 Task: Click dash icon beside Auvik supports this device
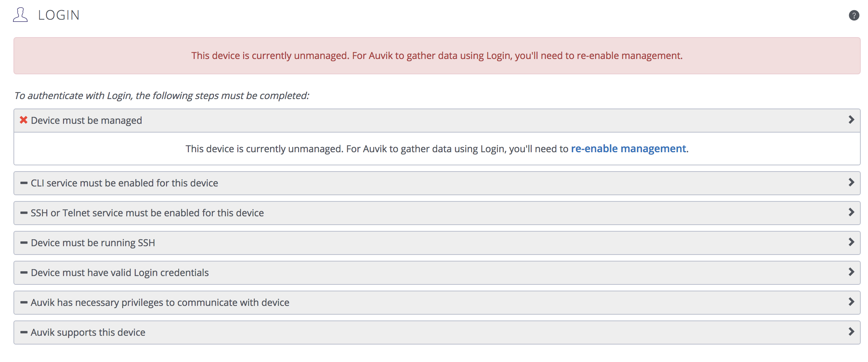[x=24, y=332]
